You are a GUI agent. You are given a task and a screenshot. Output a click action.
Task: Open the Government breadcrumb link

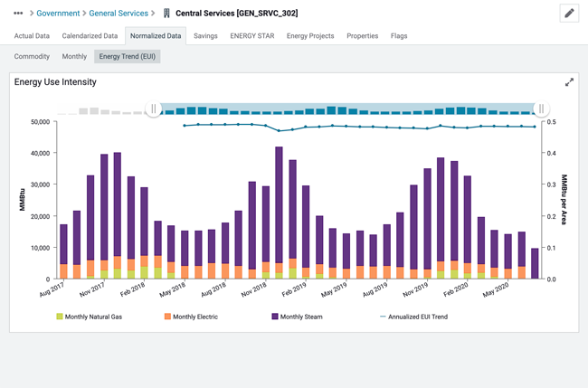pos(58,14)
